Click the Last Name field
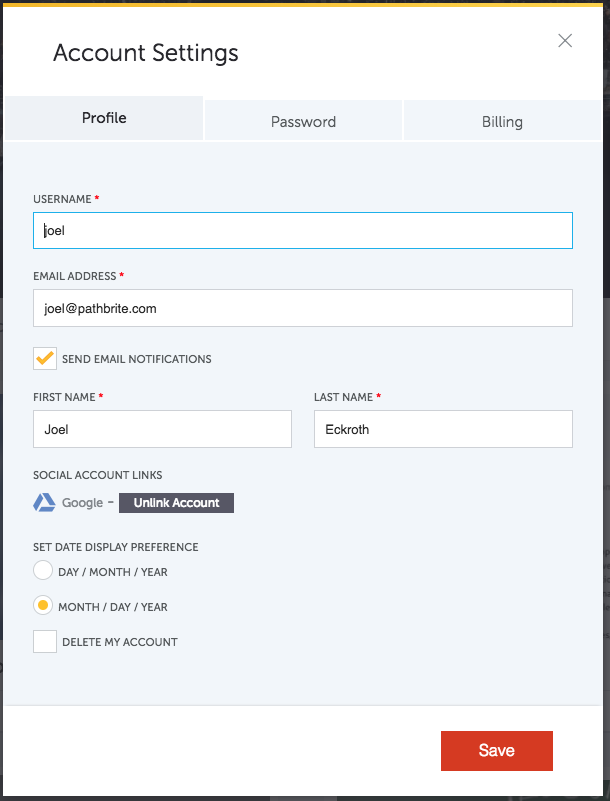The height and width of the screenshot is (801, 610). [x=443, y=429]
